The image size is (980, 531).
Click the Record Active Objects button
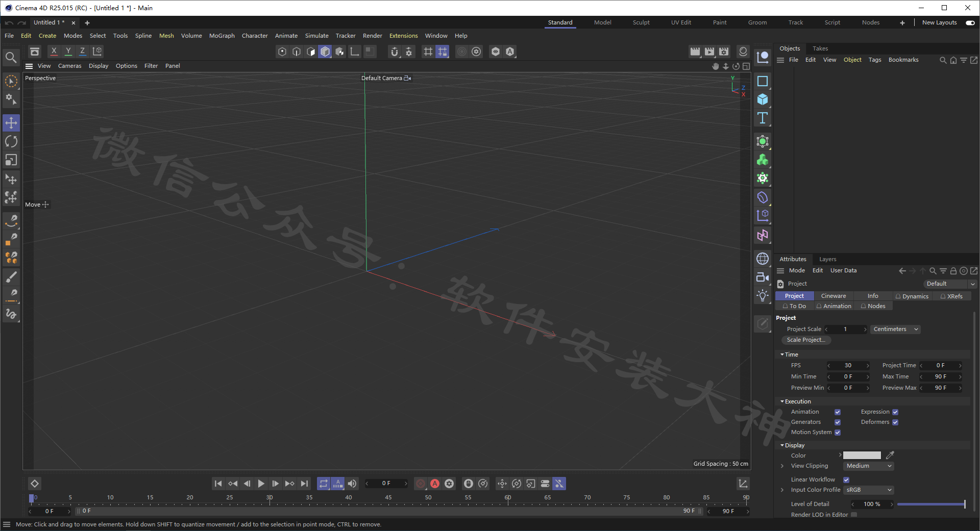pyautogui.click(x=421, y=484)
